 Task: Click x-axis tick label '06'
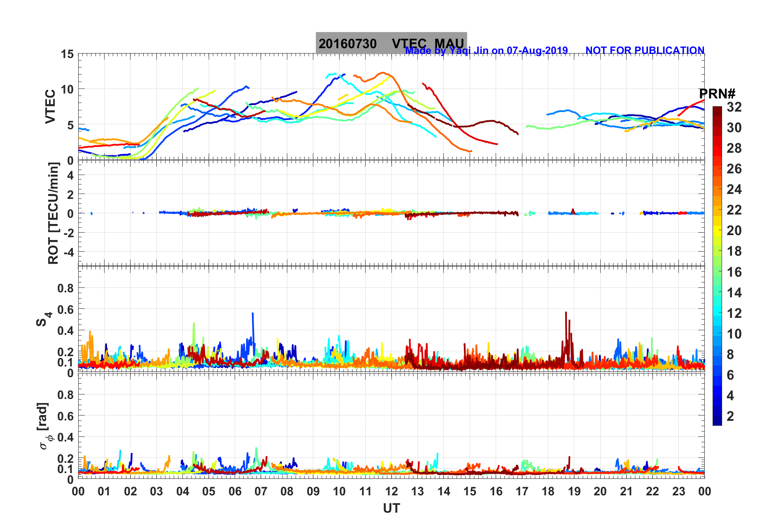click(235, 491)
